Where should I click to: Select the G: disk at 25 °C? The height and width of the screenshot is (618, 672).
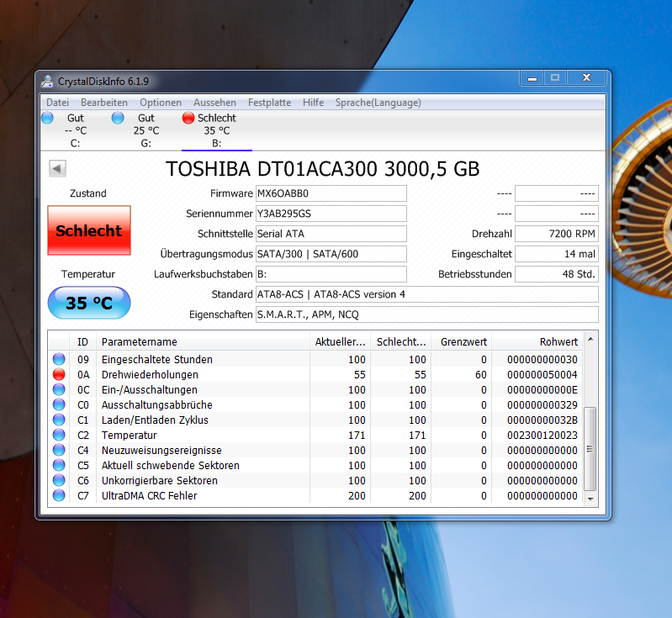point(146,130)
